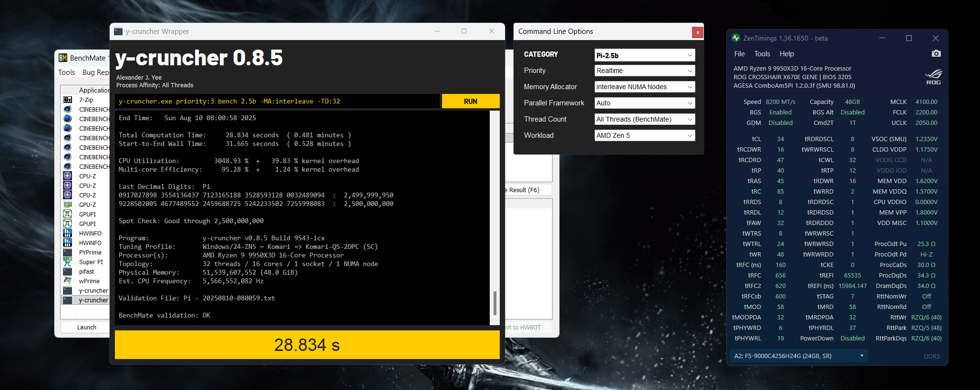Image resolution: width=980 pixels, height=390 pixels.
Task: Click the Super PI icon in BenchMate's list
Action: point(68,262)
